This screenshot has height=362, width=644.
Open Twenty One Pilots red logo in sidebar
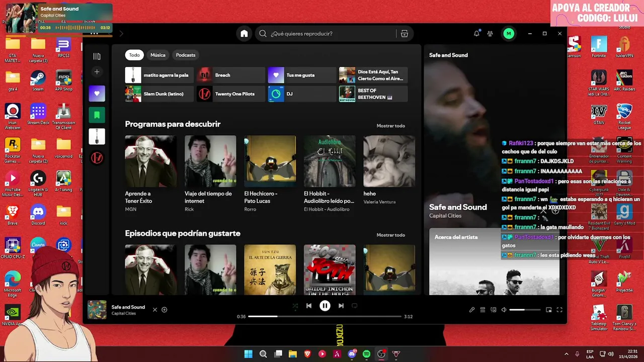[x=97, y=158]
